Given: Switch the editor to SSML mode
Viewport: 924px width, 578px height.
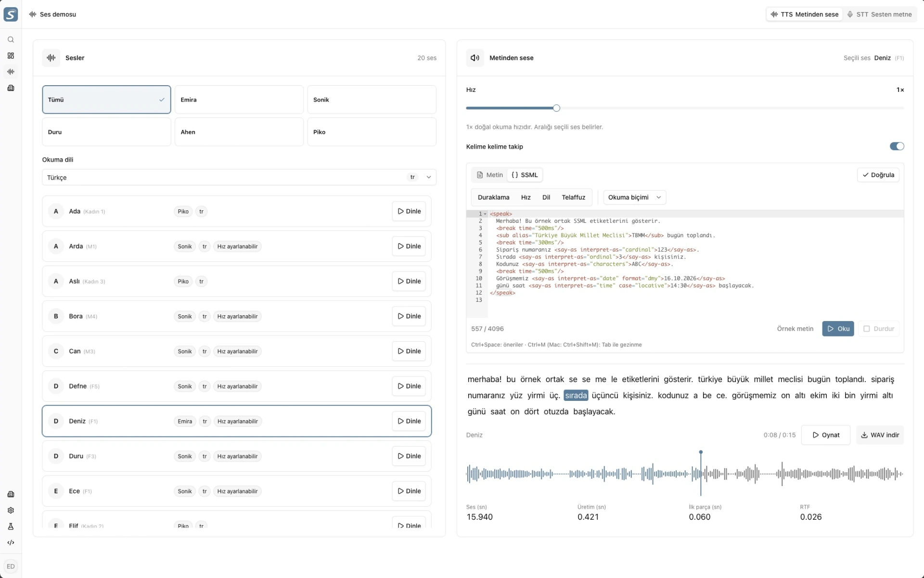Looking at the screenshot, I should point(525,175).
